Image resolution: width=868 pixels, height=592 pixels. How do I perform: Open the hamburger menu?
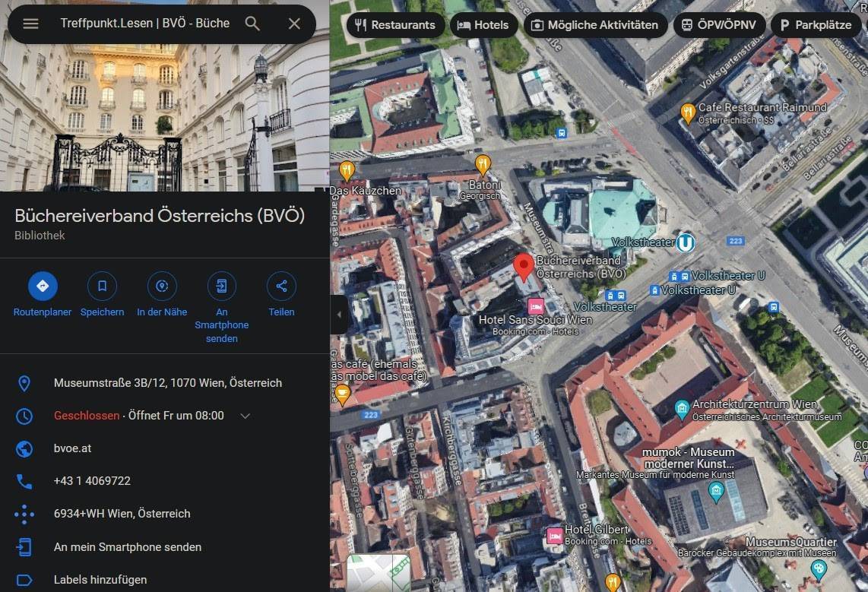(30, 24)
